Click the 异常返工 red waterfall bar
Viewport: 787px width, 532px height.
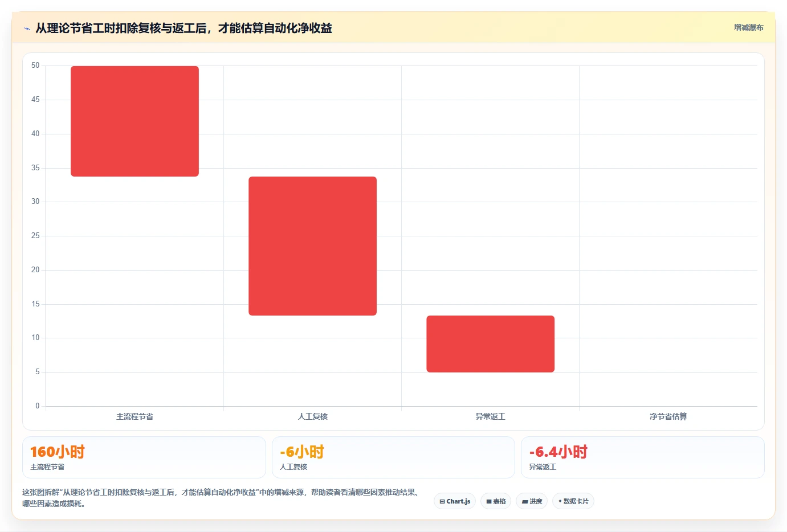(x=490, y=344)
